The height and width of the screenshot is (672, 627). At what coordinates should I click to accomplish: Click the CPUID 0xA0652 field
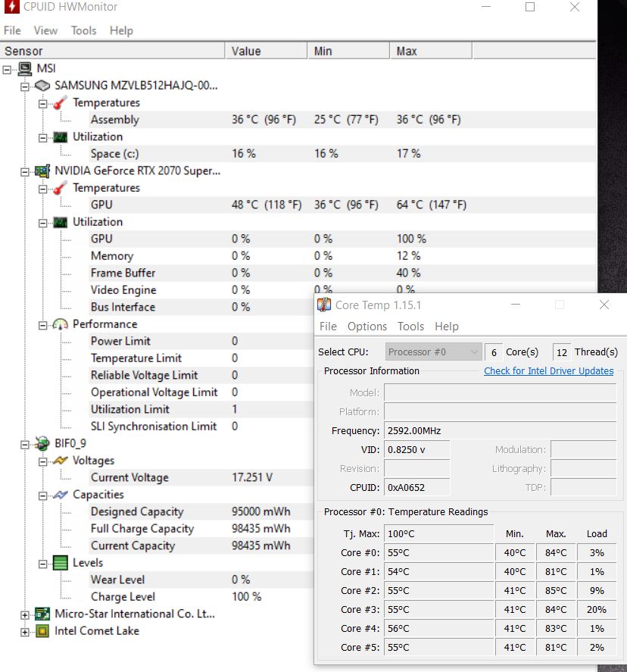417,487
